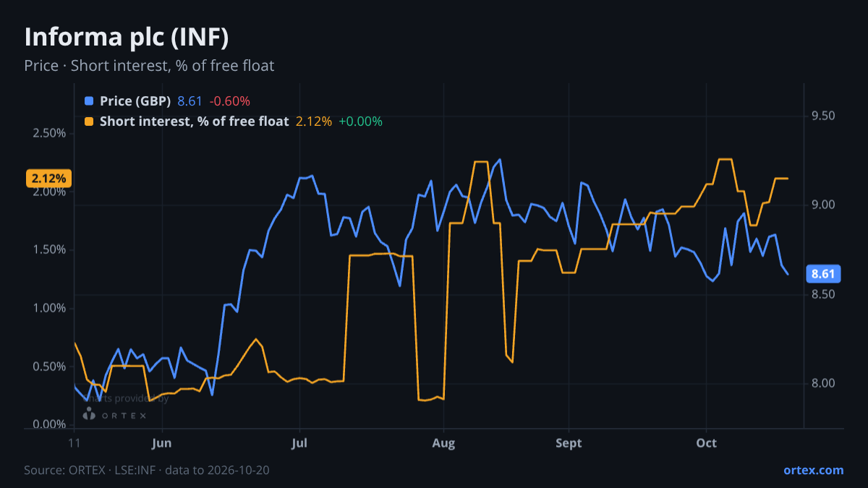Click the 11 x-axis start label

click(x=75, y=443)
